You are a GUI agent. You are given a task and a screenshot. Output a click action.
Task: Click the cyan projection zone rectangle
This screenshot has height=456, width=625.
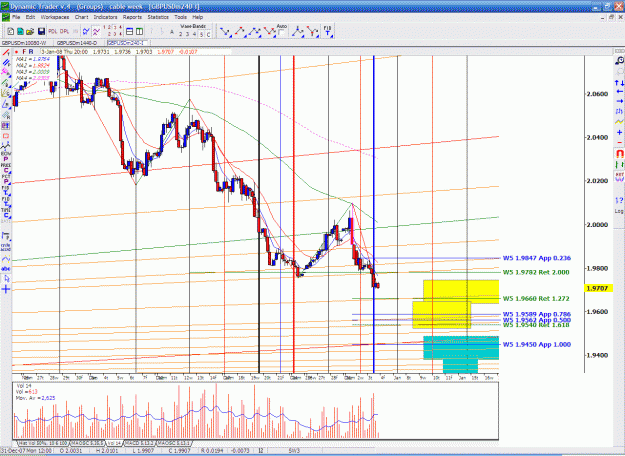[461, 348]
